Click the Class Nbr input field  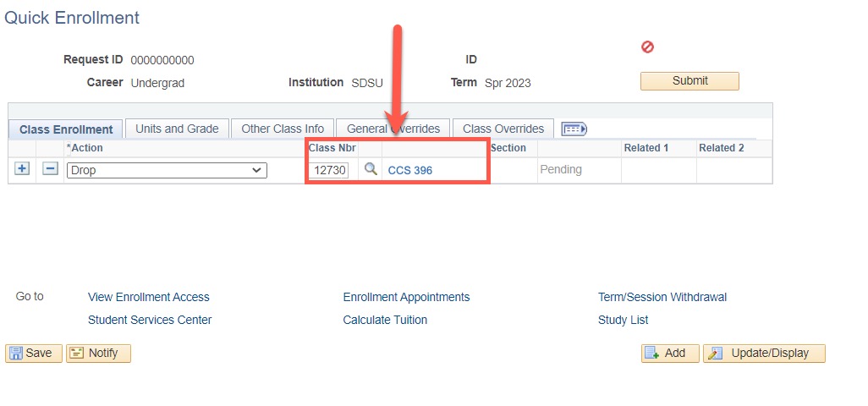pyautogui.click(x=329, y=170)
